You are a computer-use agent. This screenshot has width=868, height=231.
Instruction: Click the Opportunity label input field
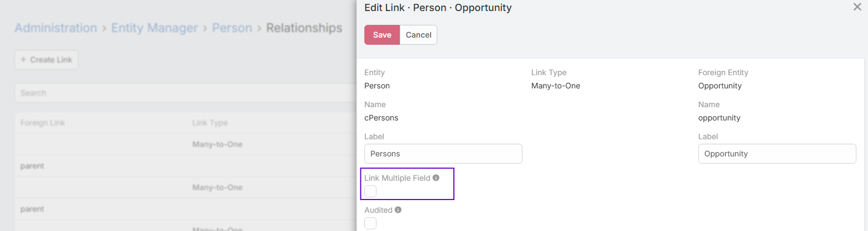777,154
